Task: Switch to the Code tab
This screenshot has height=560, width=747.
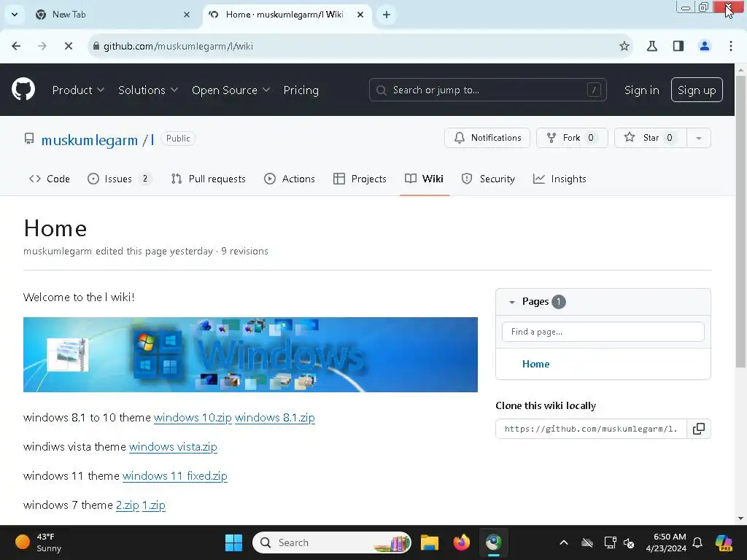Action: [x=50, y=179]
